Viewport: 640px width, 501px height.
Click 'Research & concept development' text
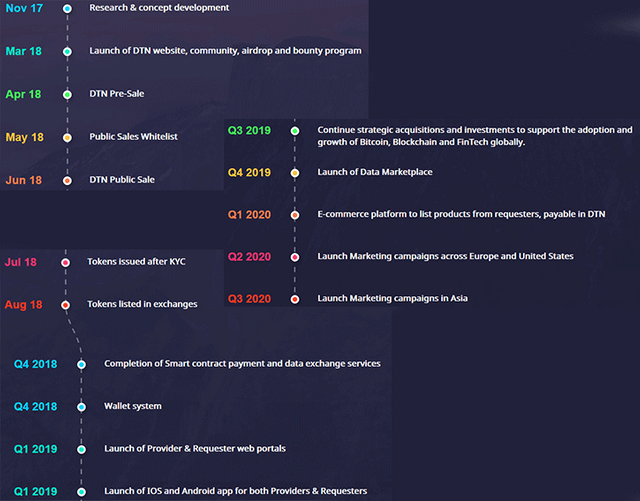(x=159, y=8)
